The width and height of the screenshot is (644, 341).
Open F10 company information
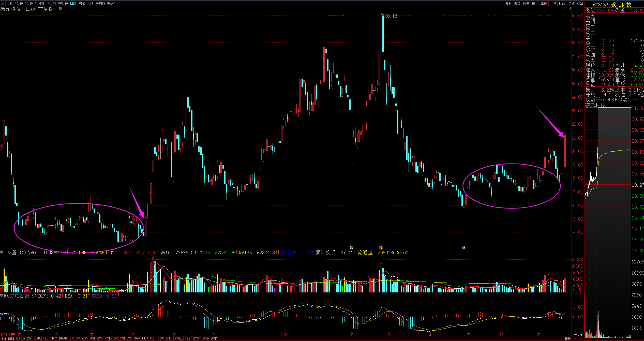(553, 3)
